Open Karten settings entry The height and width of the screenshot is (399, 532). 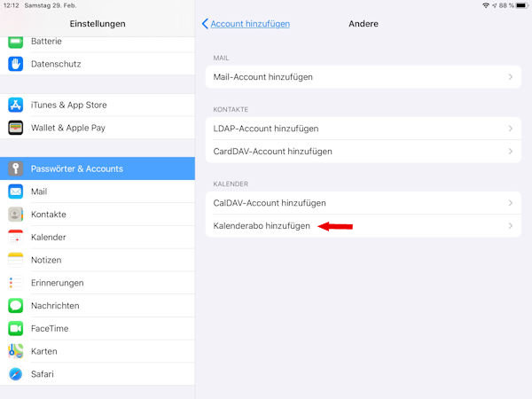tap(98, 351)
